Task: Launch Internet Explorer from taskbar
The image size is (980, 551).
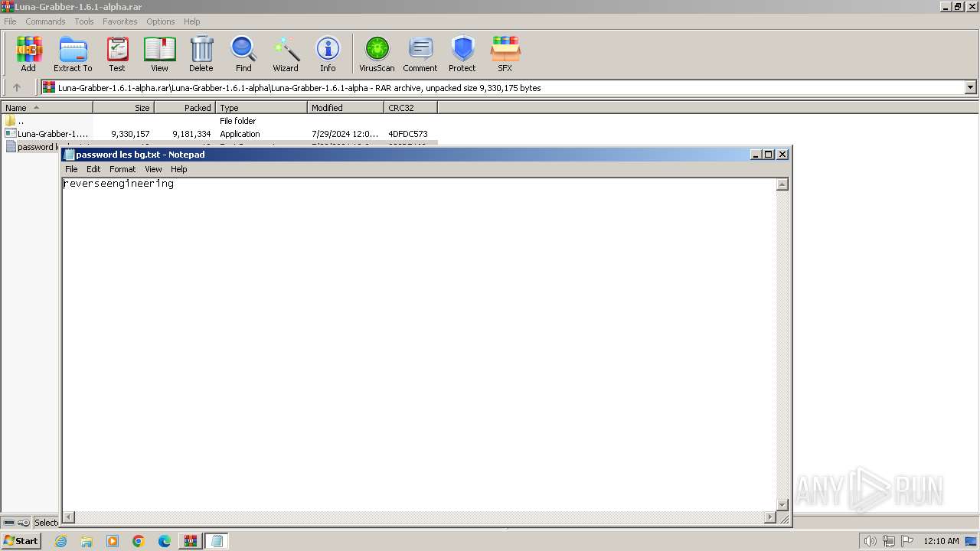Action: pos(61,541)
